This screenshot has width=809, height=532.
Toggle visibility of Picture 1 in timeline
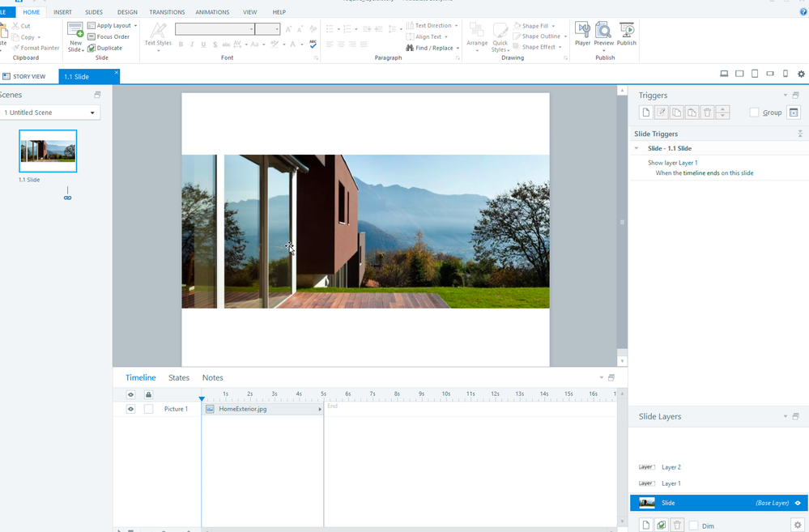pyautogui.click(x=130, y=410)
